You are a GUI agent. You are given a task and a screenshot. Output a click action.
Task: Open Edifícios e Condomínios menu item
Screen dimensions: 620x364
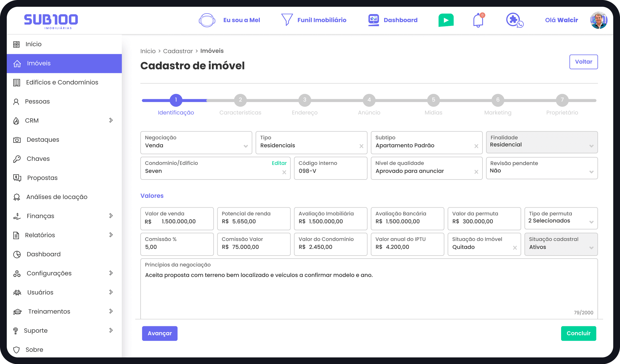coord(64,82)
